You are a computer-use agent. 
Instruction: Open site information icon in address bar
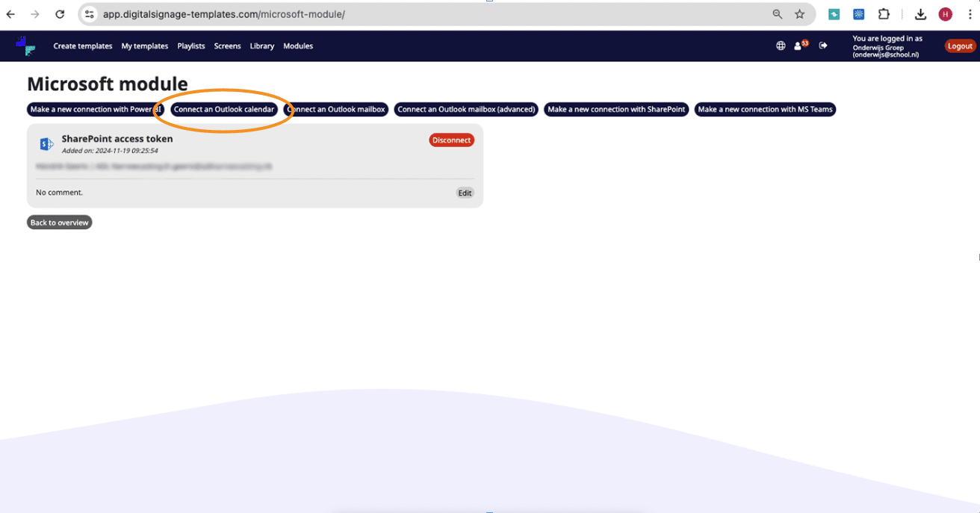coord(89,14)
